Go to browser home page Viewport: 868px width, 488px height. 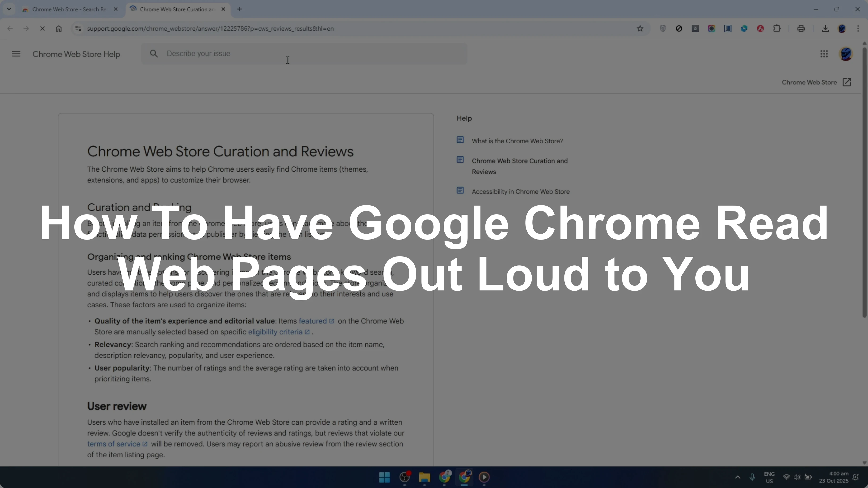[59, 29]
